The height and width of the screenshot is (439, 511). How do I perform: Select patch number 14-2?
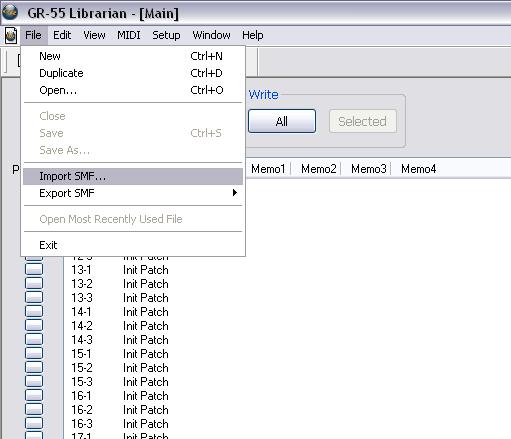point(82,326)
